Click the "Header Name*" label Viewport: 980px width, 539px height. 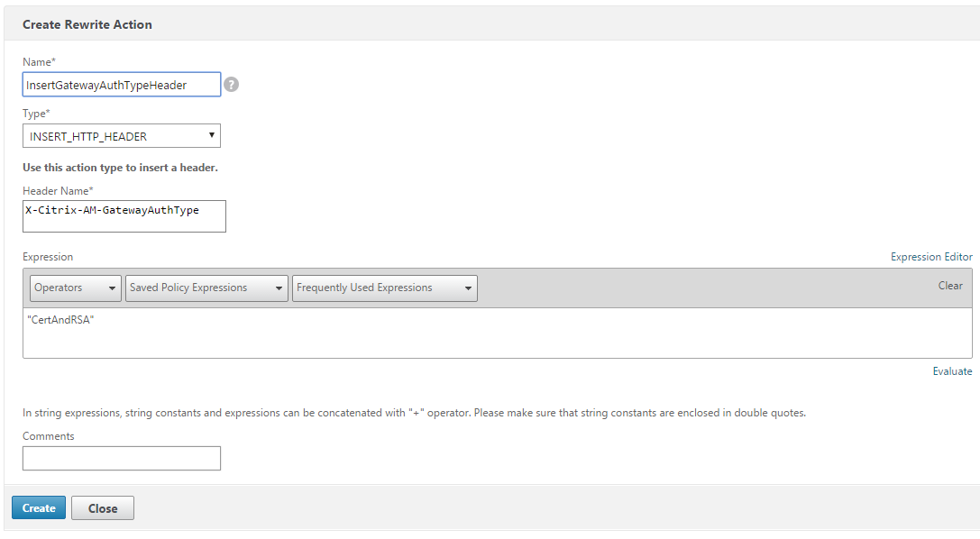[59, 190]
